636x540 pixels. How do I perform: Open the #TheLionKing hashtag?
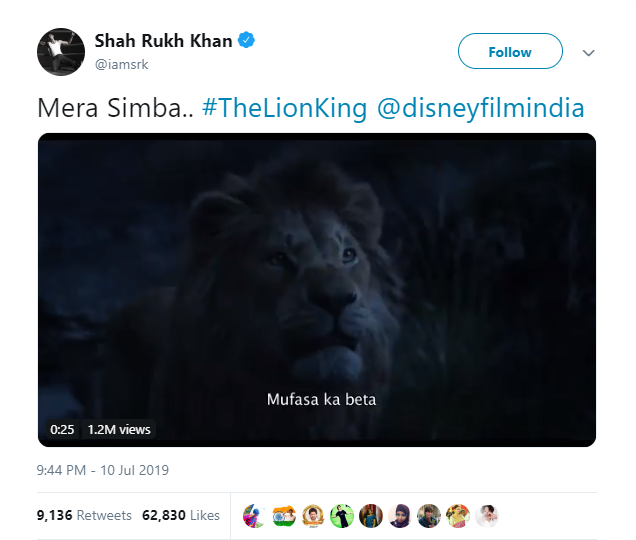click(x=284, y=108)
